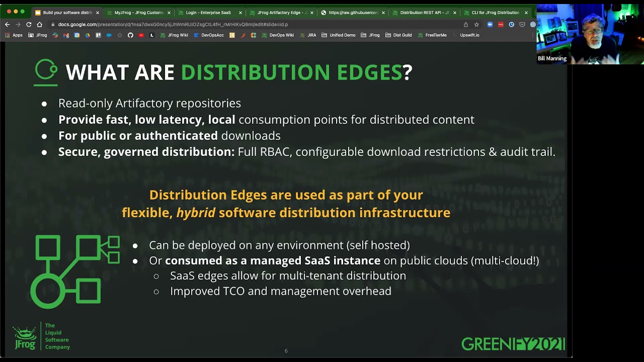The image size is (644, 362).
Task: Reload the page with the refresh icon
Action: [x=29, y=24]
